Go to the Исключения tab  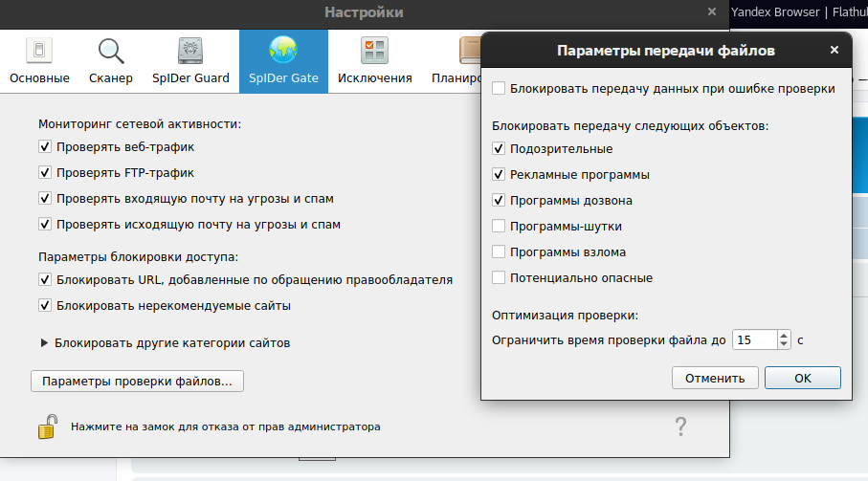coord(375,61)
